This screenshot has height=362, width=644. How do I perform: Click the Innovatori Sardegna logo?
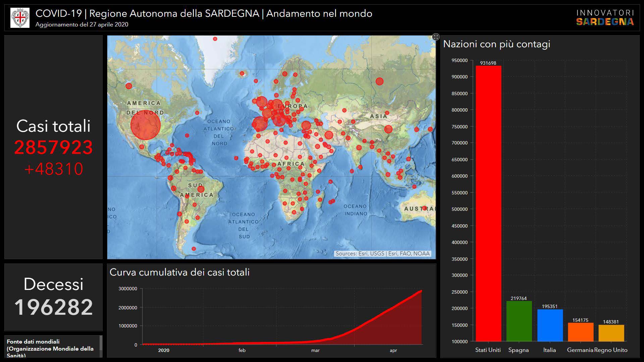coord(605,18)
